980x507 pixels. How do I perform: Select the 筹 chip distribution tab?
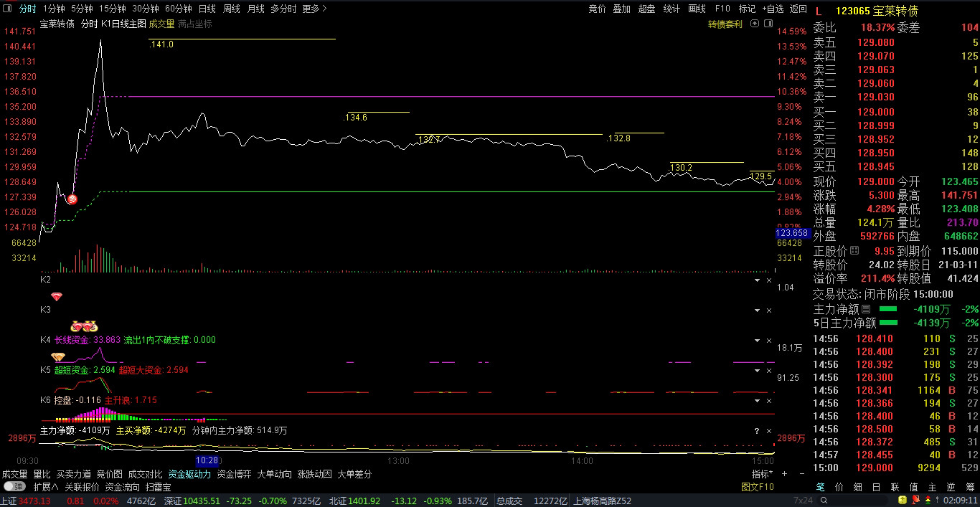coord(970,487)
